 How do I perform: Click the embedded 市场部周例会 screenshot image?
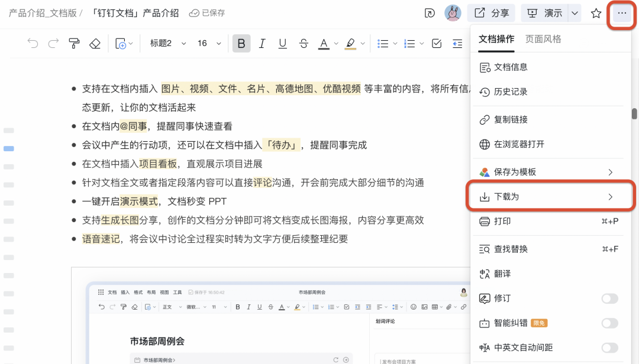click(x=270, y=316)
